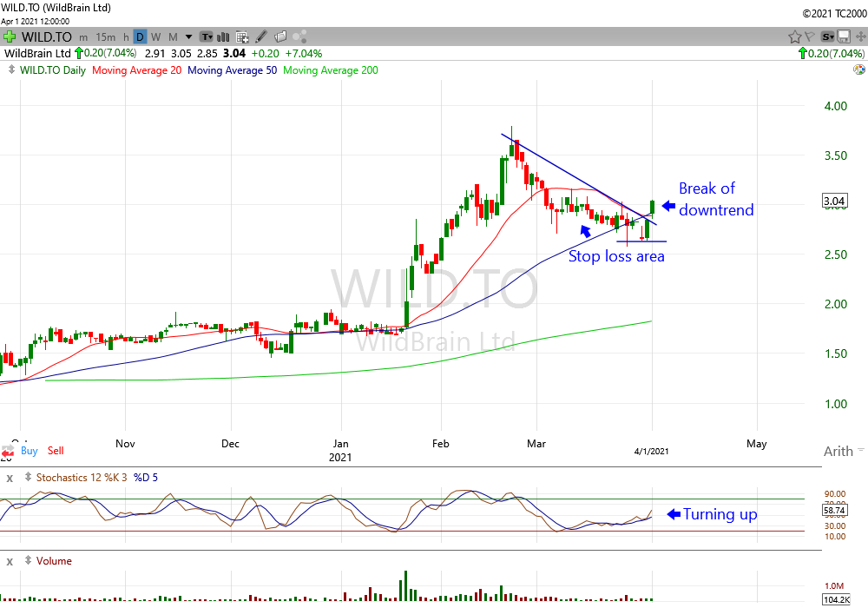Click the 58.74 stochastics value tag
The image size is (868, 608).
click(x=834, y=511)
